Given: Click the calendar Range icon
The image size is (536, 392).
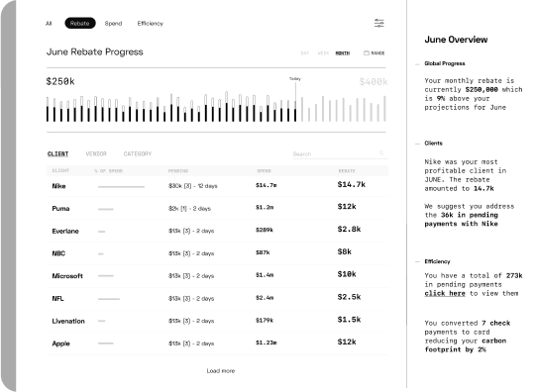Looking at the screenshot, I should coord(367,52).
